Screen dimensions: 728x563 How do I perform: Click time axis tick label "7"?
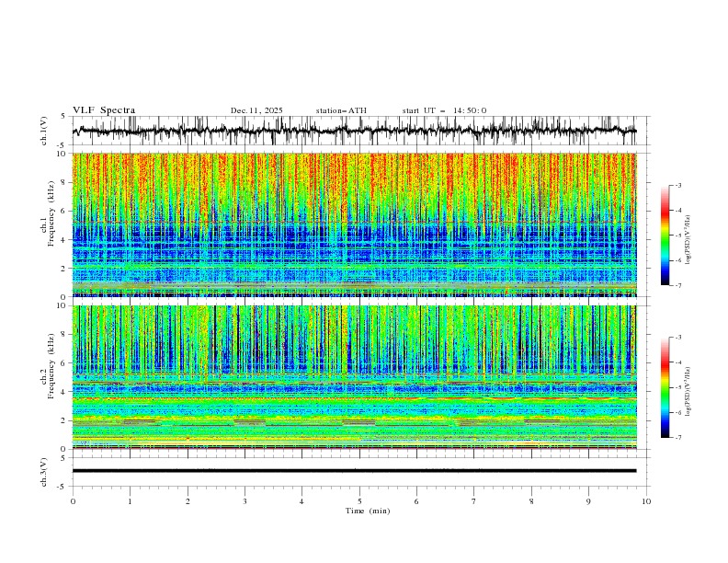(x=474, y=501)
